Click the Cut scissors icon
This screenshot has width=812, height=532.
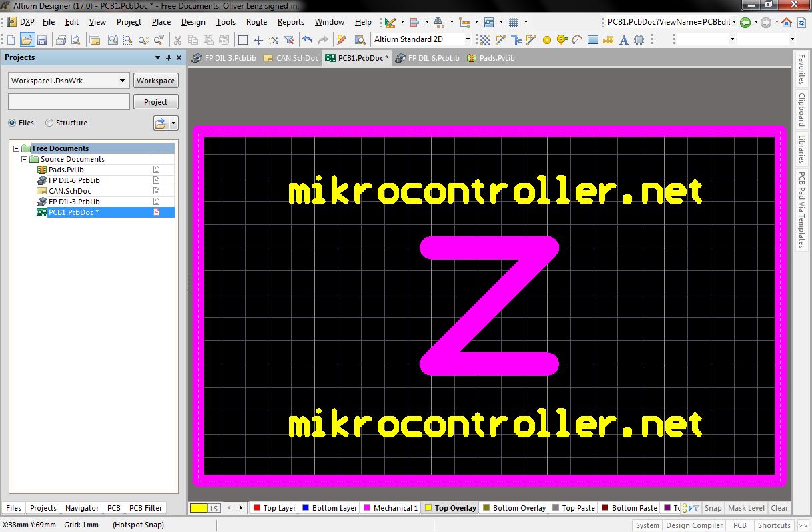178,40
